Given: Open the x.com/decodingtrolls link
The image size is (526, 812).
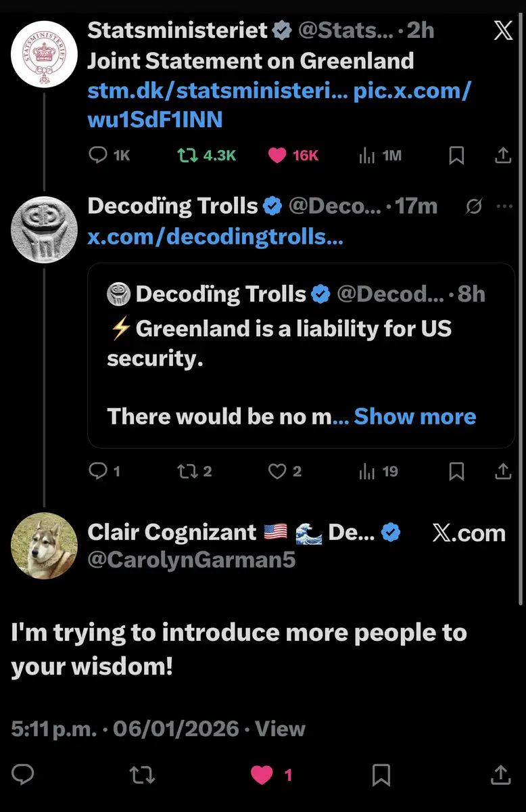Looking at the screenshot, I should click(215, 238).
